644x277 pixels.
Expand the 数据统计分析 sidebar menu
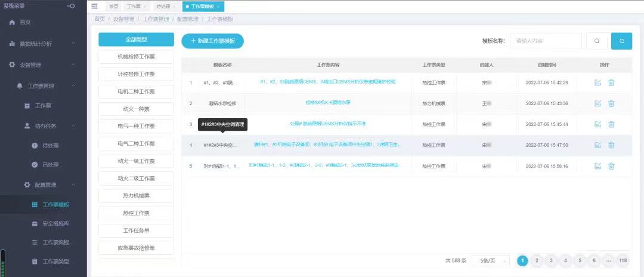click(73, 44)
